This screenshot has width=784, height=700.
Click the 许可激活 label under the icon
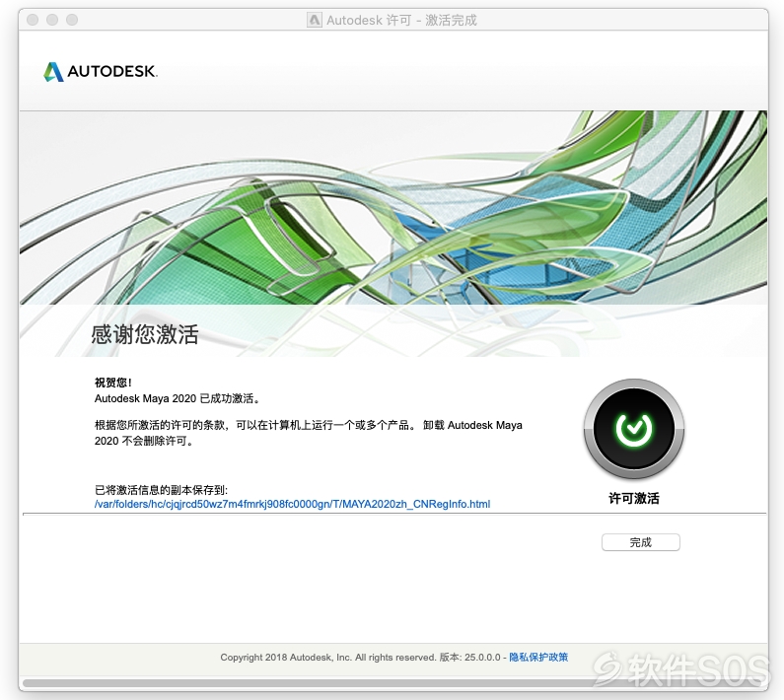634,498
